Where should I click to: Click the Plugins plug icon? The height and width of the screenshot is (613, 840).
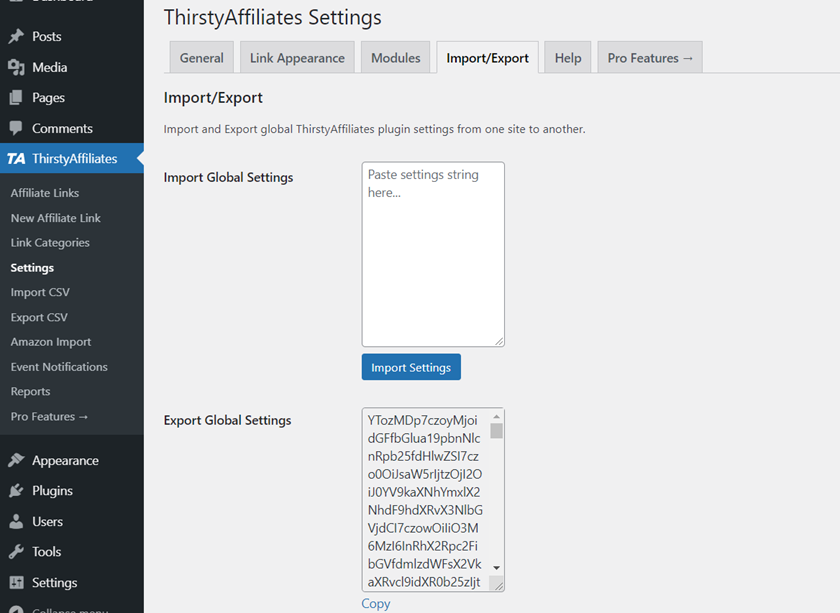[x=16, y=491]
